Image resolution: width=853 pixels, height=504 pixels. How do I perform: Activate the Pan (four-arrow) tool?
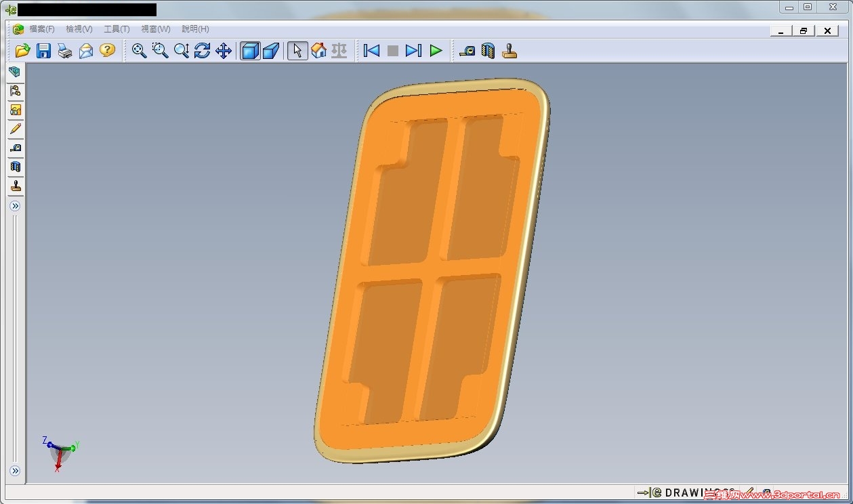click(224, 51)
